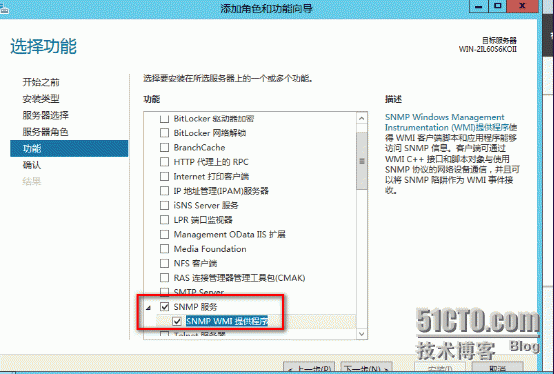The image size is (554, 374).
Task: Uncheck the SNMP 服务 checkbox
Action: tap(164, 307)
